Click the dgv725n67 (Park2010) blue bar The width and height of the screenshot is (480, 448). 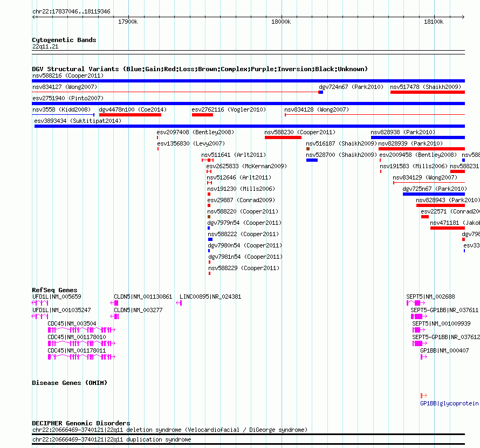(x=434, y=194)
